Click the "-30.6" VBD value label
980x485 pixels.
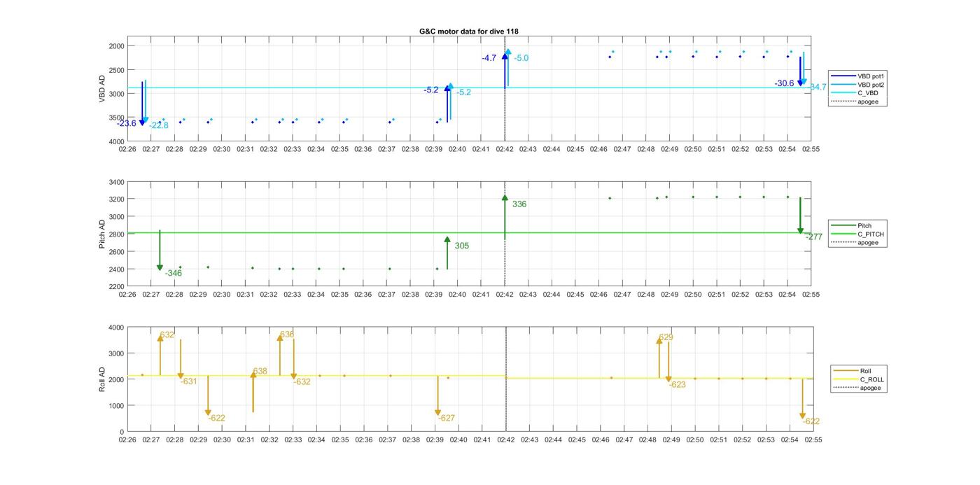pyautogui.click(x=784, y=83)
